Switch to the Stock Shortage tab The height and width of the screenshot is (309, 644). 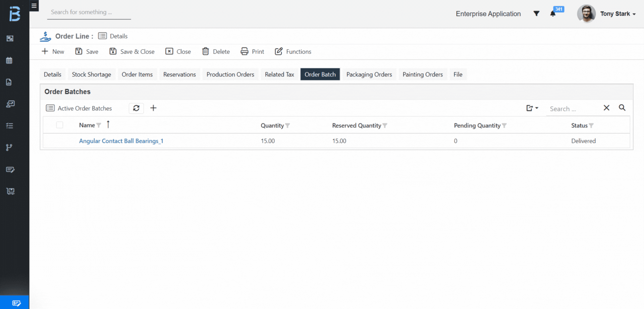point(92,74)
